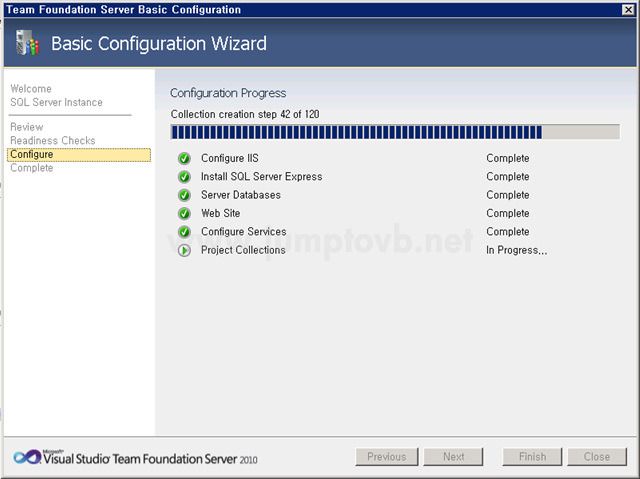Click the 'Configure IIS' task label
This screenshot has width=640, height=479.
230,158
